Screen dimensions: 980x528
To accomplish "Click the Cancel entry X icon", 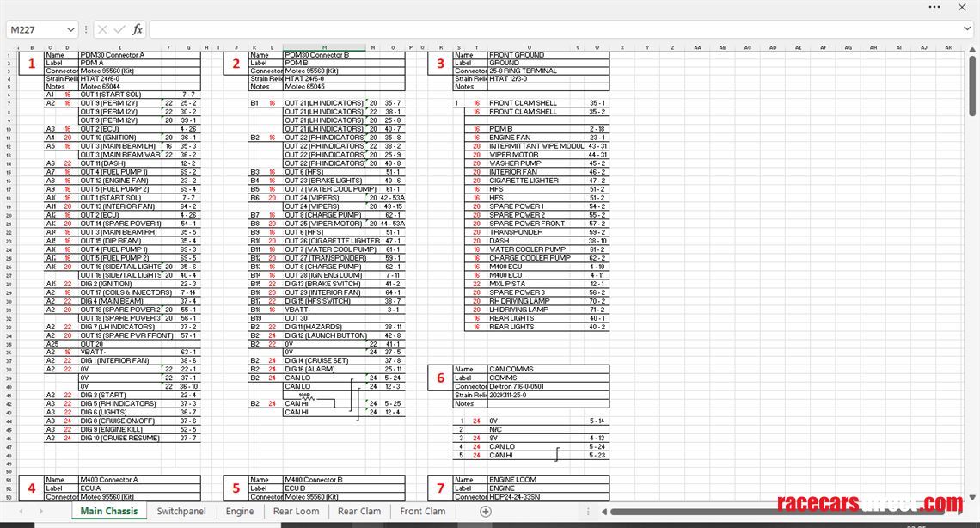I will point(103,29).
